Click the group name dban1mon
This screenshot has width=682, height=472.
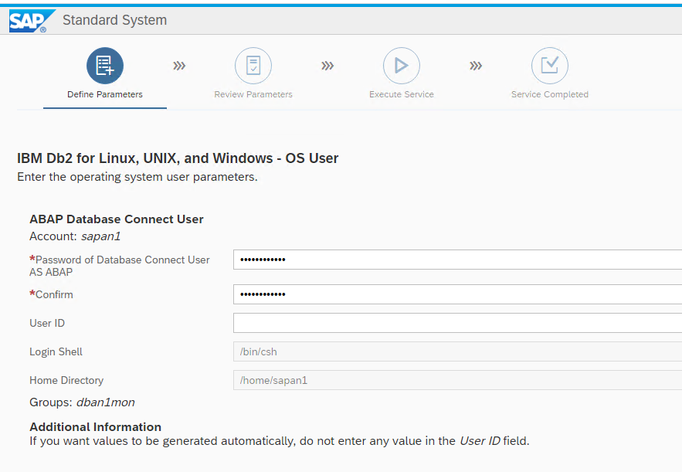point(106,402)
